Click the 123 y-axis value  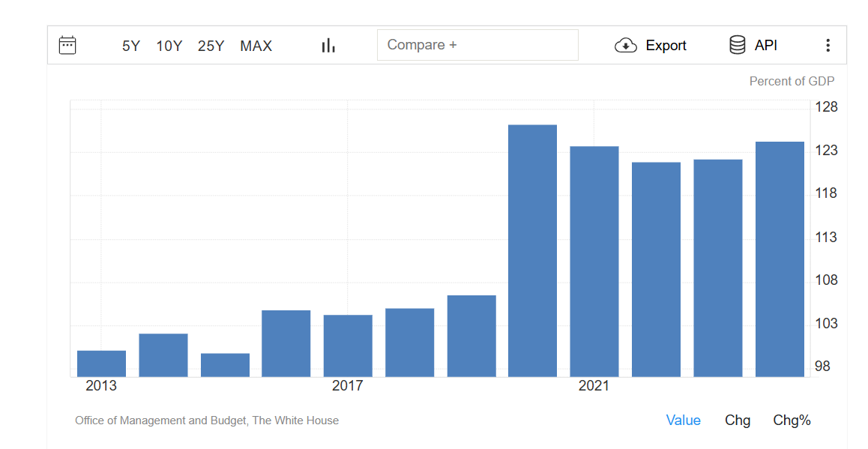[827, 150]
